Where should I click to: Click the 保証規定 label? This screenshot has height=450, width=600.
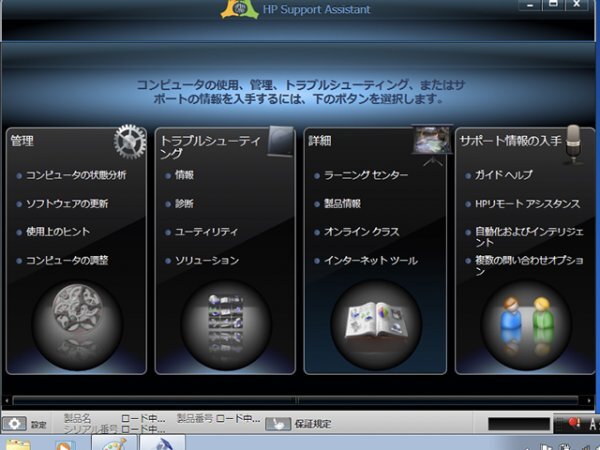click(x=313, y=424)
